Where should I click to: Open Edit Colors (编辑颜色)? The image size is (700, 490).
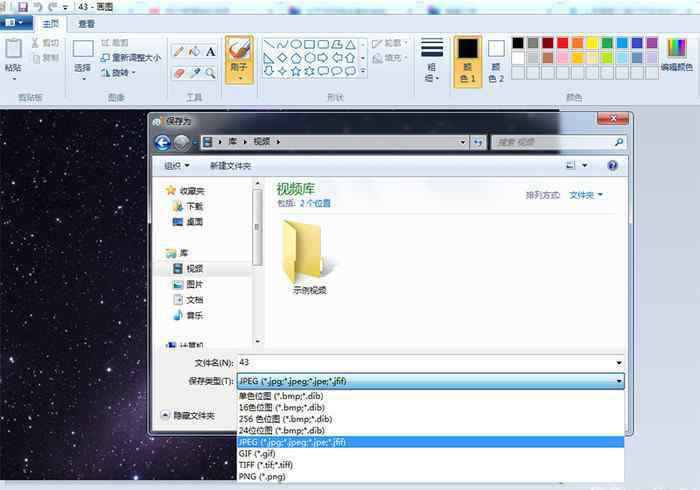tap(676, 54)
